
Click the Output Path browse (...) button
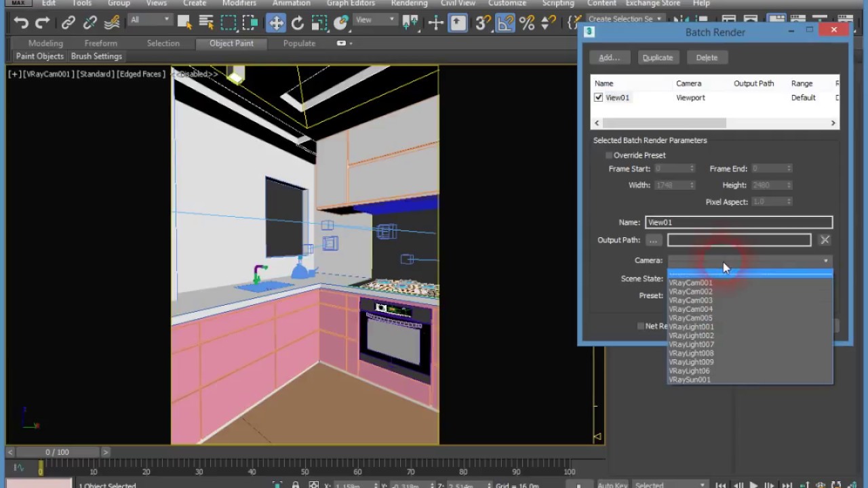(653, 240)
